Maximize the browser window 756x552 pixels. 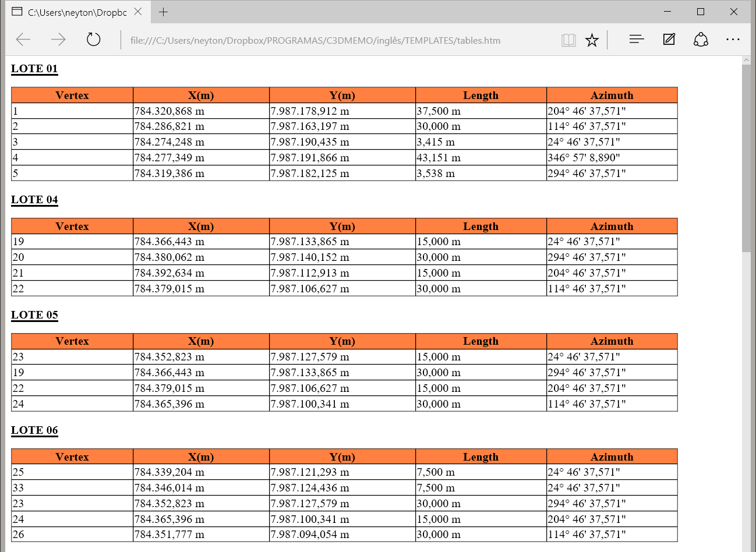[x=701, y=12]
